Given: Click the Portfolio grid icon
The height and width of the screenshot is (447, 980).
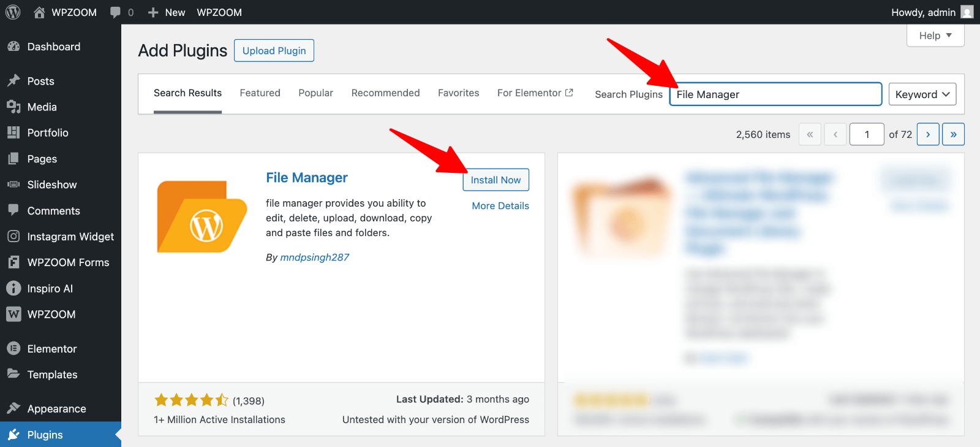Looking at the screenshot, I should coord(13,132).
